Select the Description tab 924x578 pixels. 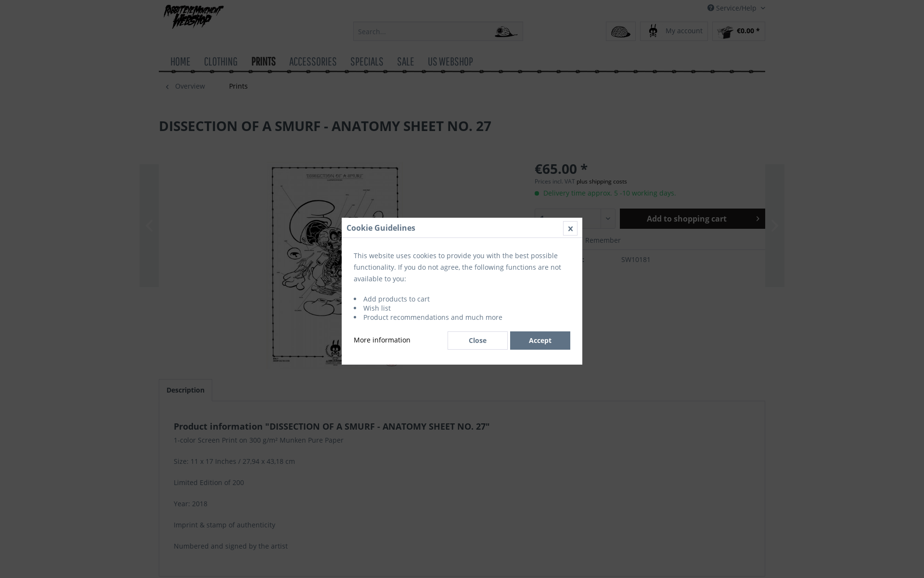click(185, 390)
